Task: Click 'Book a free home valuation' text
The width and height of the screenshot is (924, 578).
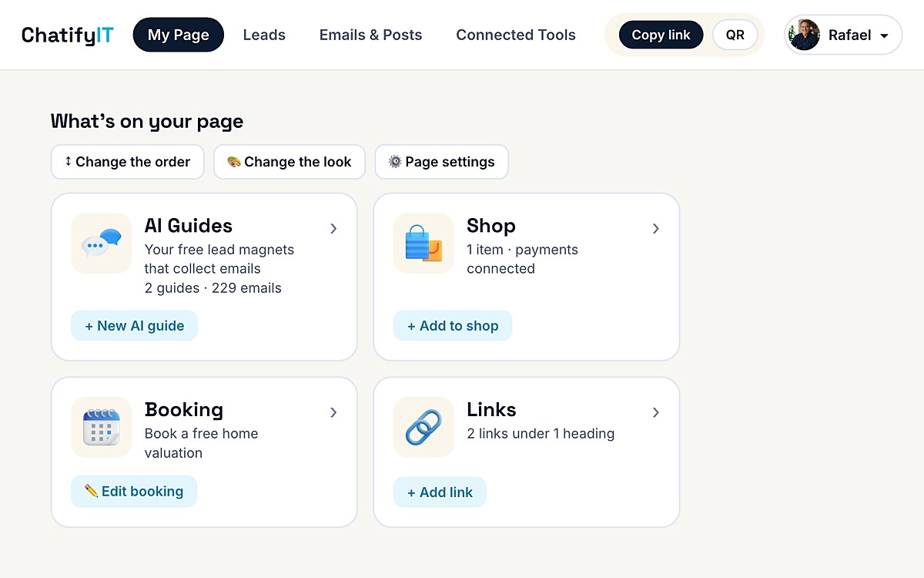Action: (x=202, y=443)
